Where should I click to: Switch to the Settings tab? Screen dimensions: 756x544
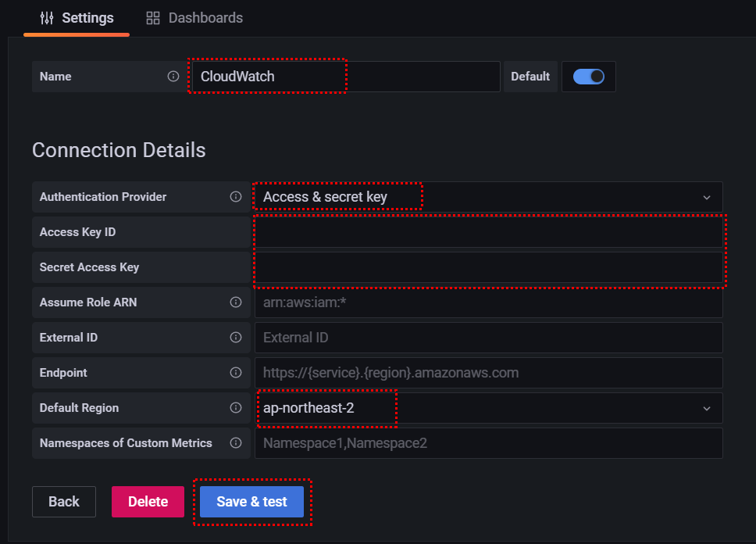(77, 18)
